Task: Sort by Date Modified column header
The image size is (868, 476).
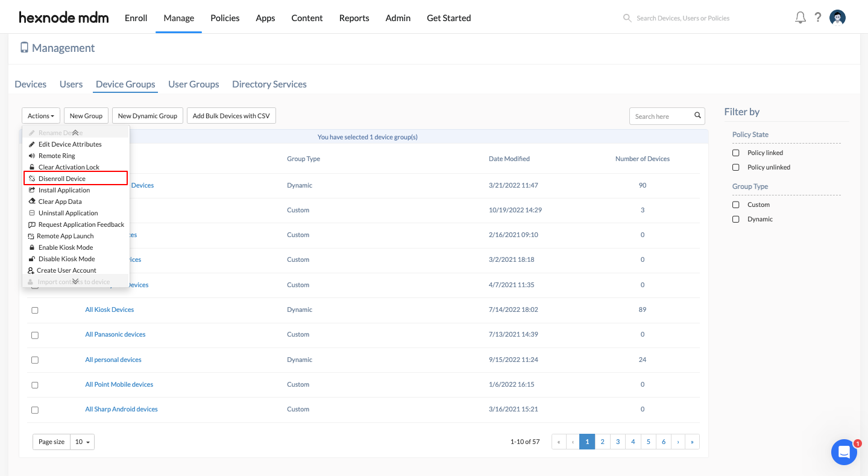Action: pos(509,159)
